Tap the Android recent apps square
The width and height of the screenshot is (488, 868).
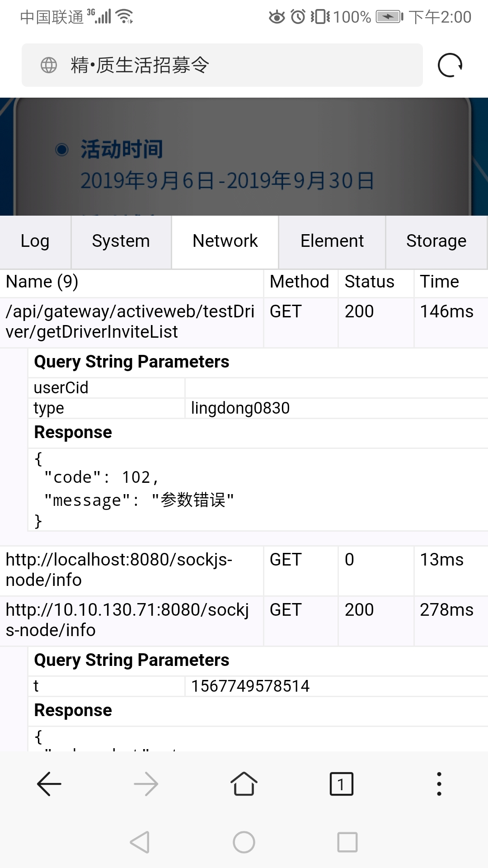(x=347, y=842)
